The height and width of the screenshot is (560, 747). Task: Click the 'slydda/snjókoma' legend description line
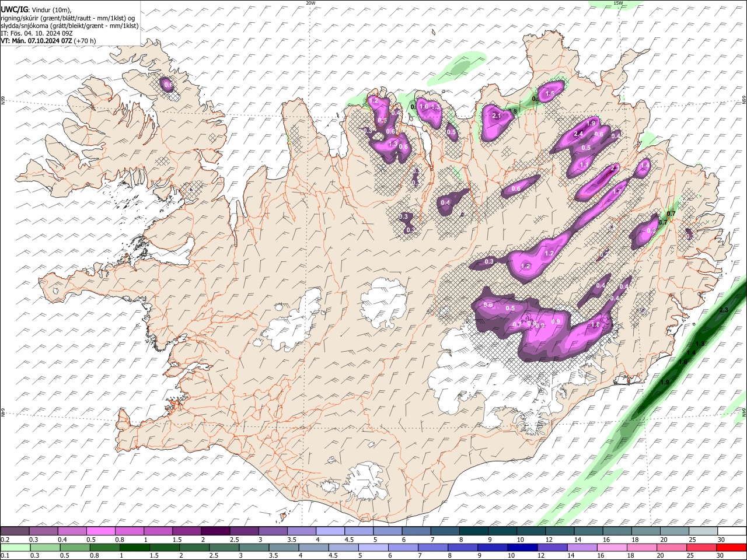(x=69, y=26)
